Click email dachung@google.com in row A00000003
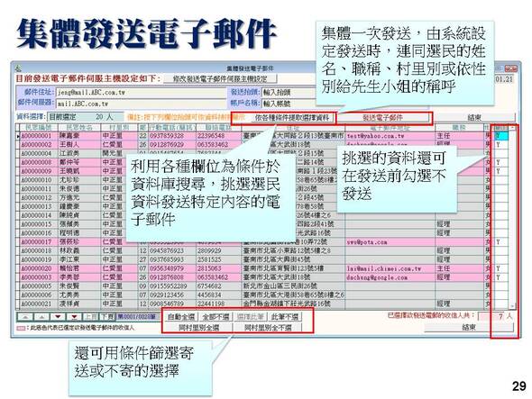 (377, 277)
